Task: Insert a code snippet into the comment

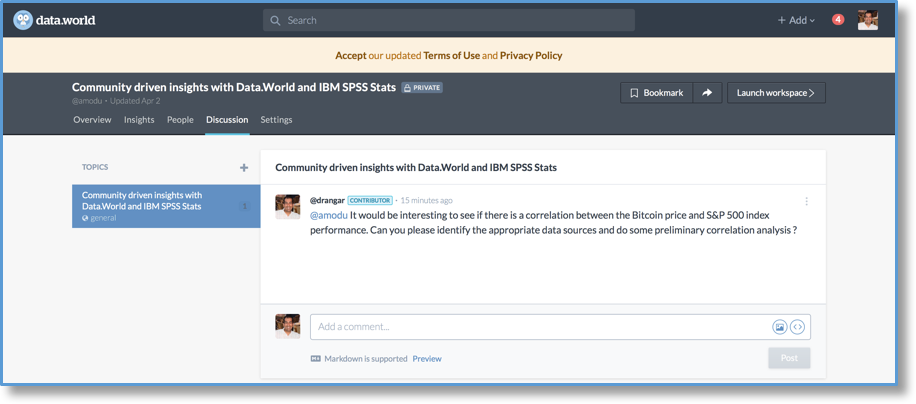Action: (x=797, y=327)
